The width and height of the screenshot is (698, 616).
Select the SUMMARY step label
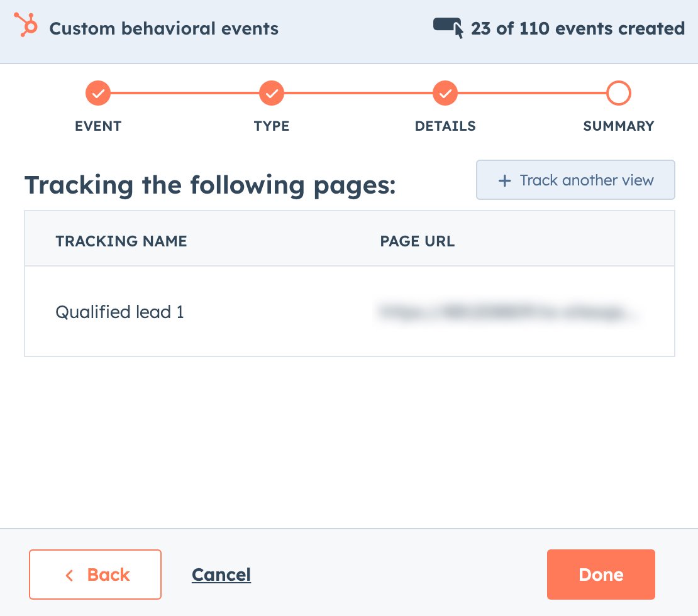click(619, 126)
